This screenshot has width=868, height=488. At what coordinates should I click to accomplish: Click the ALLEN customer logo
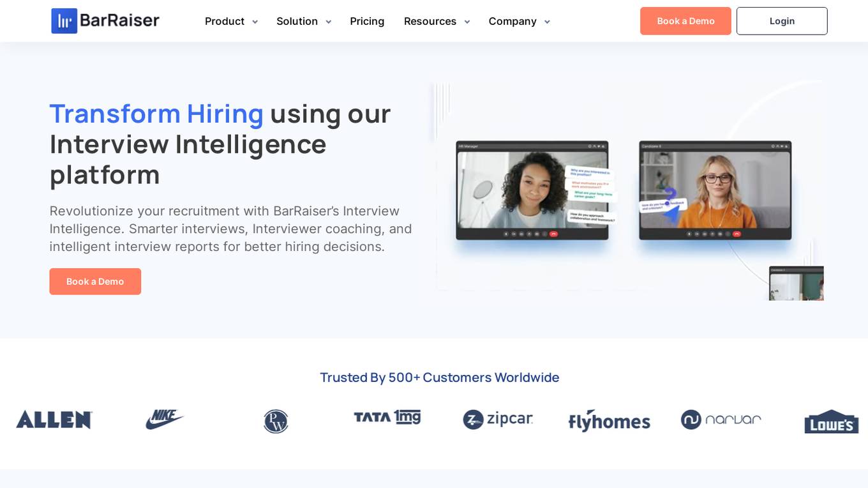54,420
